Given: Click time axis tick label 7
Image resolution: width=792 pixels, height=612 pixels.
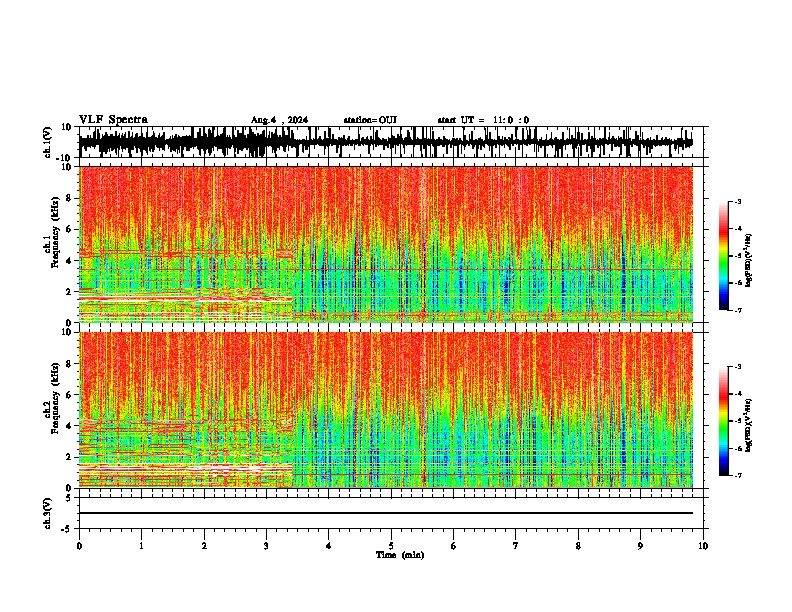Looking at the screenshot, I should [516, 546].
